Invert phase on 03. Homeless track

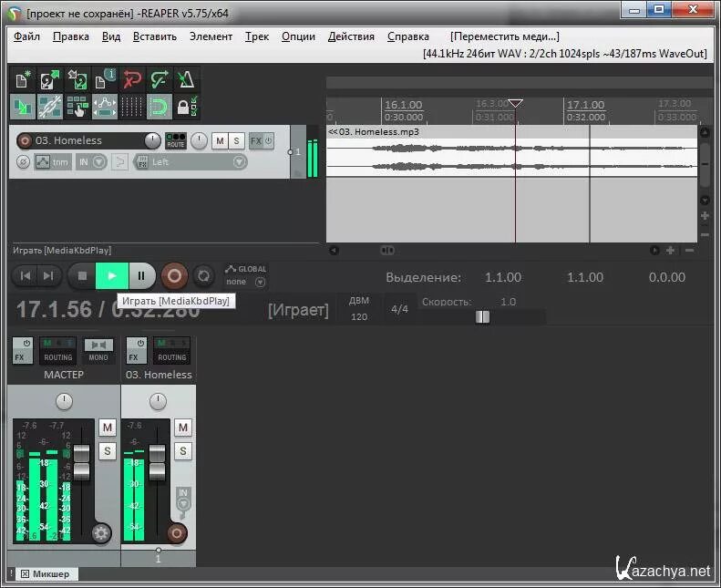(x=23, y=162)
